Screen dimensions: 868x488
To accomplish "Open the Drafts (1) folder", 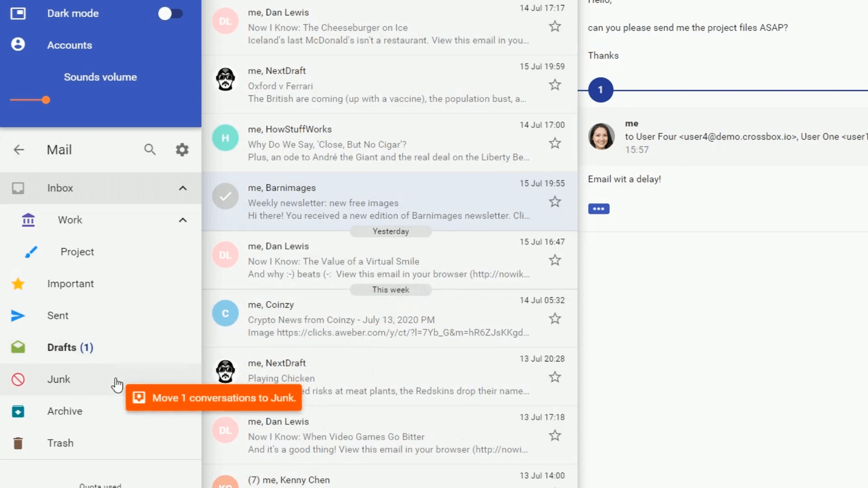I will tap(100, 347).
